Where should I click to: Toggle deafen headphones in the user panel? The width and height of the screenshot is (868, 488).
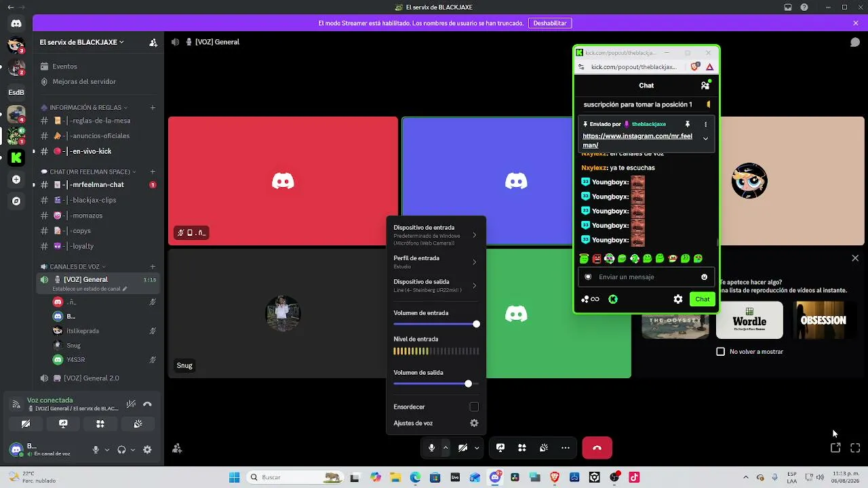pos(121,449)
